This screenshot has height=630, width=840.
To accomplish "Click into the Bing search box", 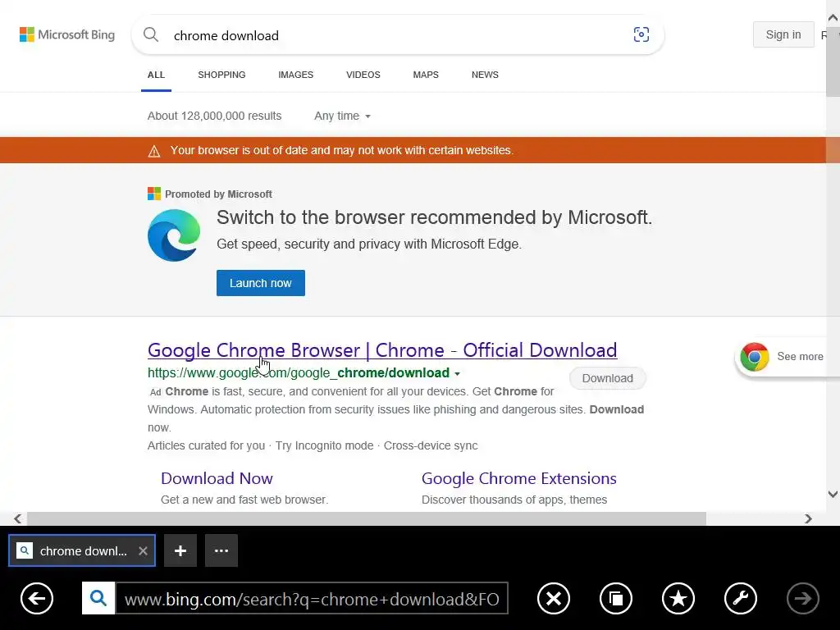I will (398, 35).
